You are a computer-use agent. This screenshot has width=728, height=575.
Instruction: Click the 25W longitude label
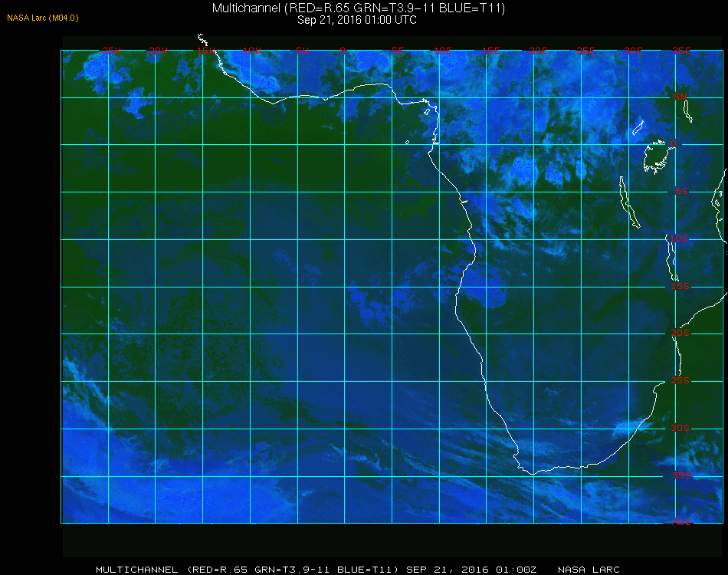111,51
